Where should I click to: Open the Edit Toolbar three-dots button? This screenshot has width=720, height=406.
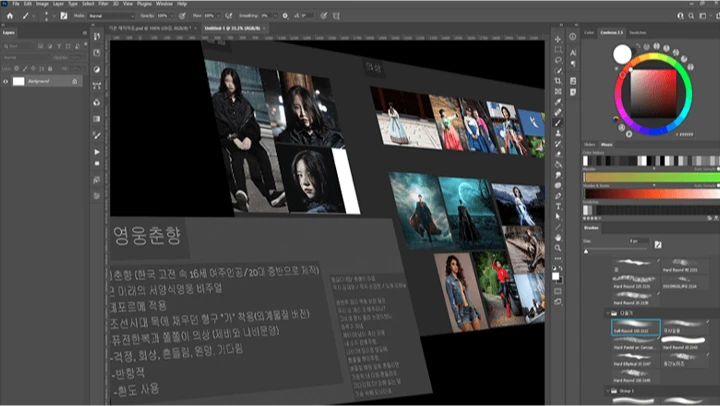tap(558, 258)
